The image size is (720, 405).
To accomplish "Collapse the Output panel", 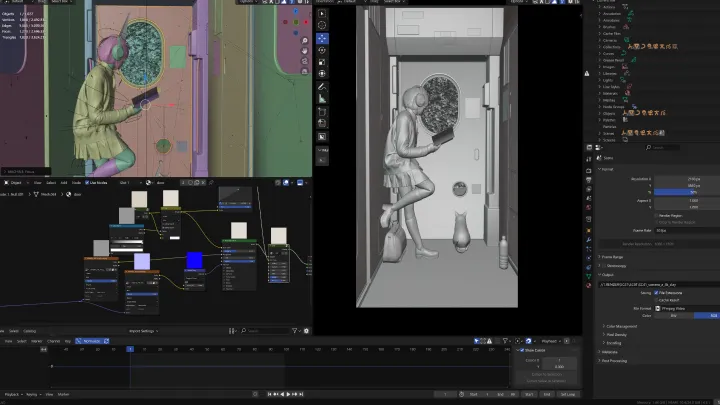I will pyautogui.click(x=606, y=275).
